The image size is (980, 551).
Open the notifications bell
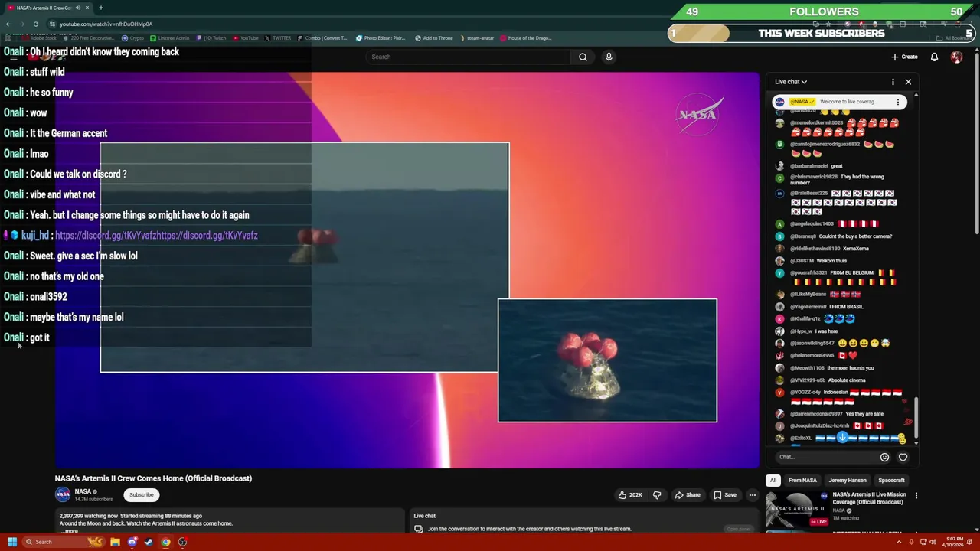tap(934, 57)
